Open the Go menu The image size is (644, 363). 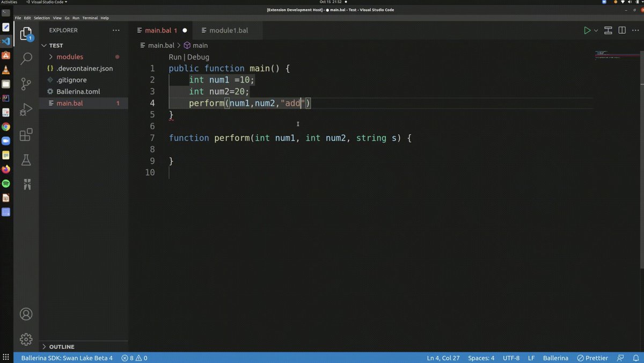pos(67,18)
